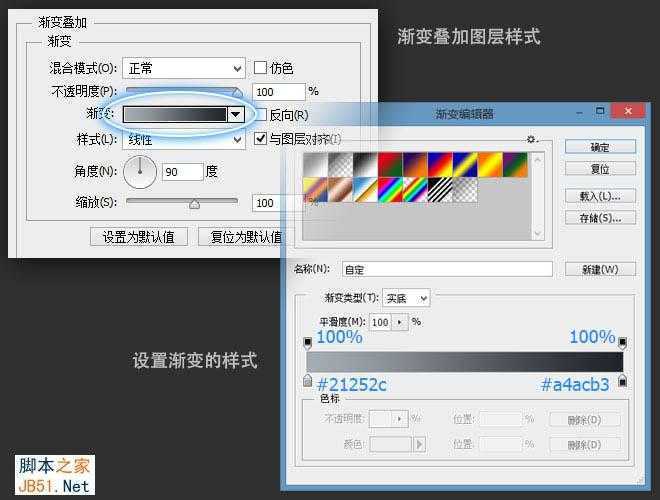Click the 复位 reset button
The width and height of the screenshot is (660, 500).
click(x=600, y=169)
